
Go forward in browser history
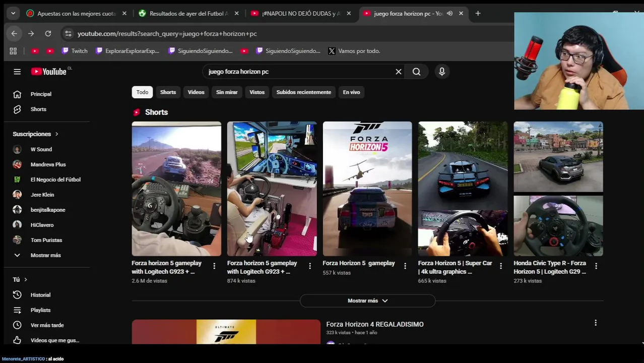tap(31, 34)
